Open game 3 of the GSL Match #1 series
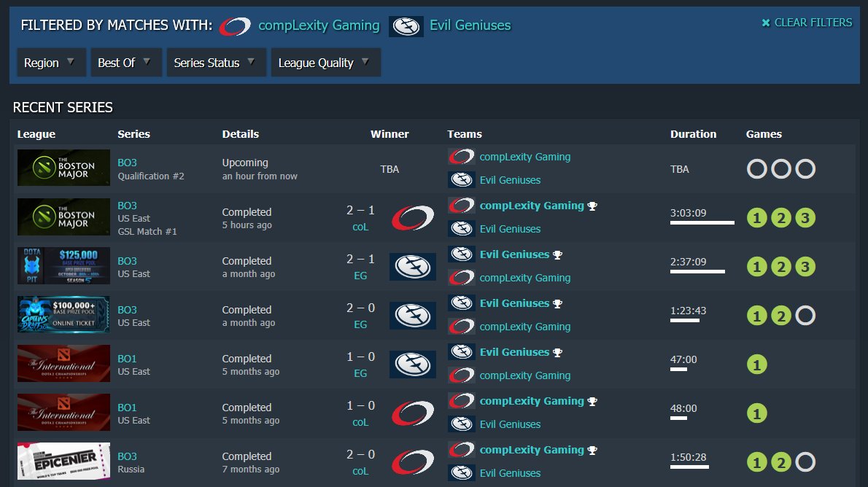This screenshot has height=487, width=868. 805,218
